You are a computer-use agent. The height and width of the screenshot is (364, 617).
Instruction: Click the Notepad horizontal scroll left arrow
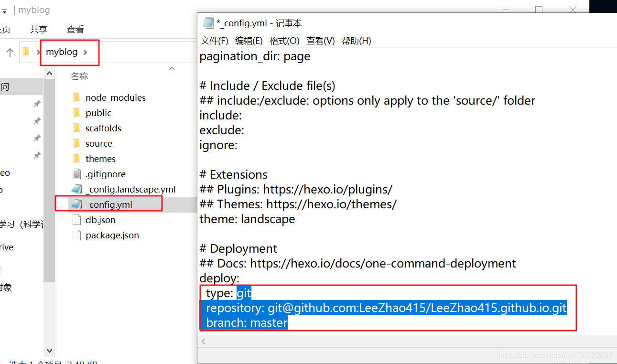click(x=204, y=341)
